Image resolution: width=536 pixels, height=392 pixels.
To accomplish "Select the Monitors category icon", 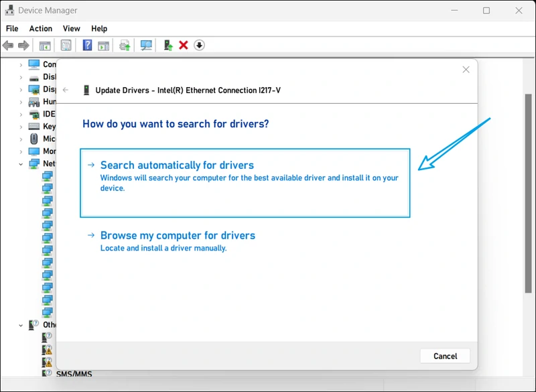I will 34,151.
